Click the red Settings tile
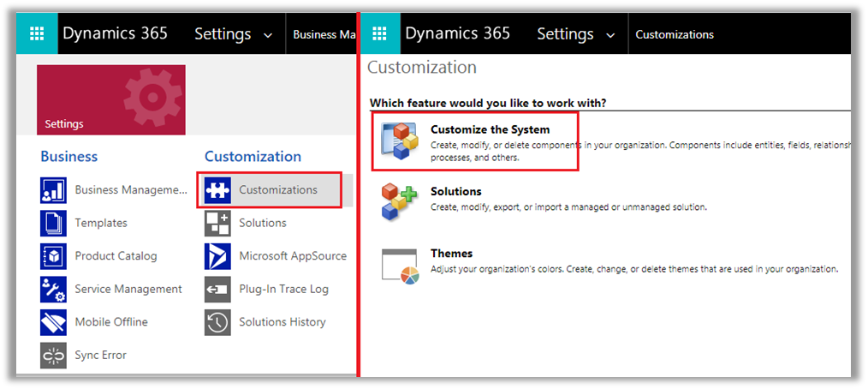Screen dimensions: 868x389 click(x=111, y=99)
